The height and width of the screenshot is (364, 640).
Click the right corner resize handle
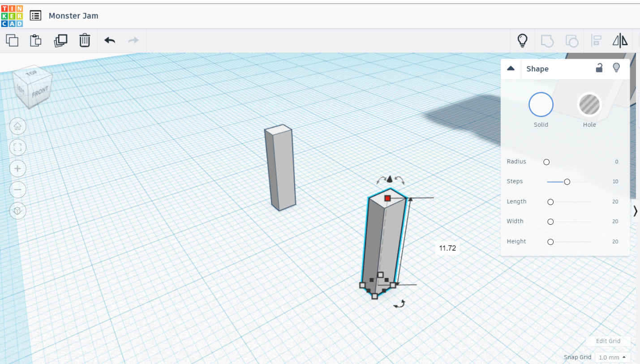point(393,285)
